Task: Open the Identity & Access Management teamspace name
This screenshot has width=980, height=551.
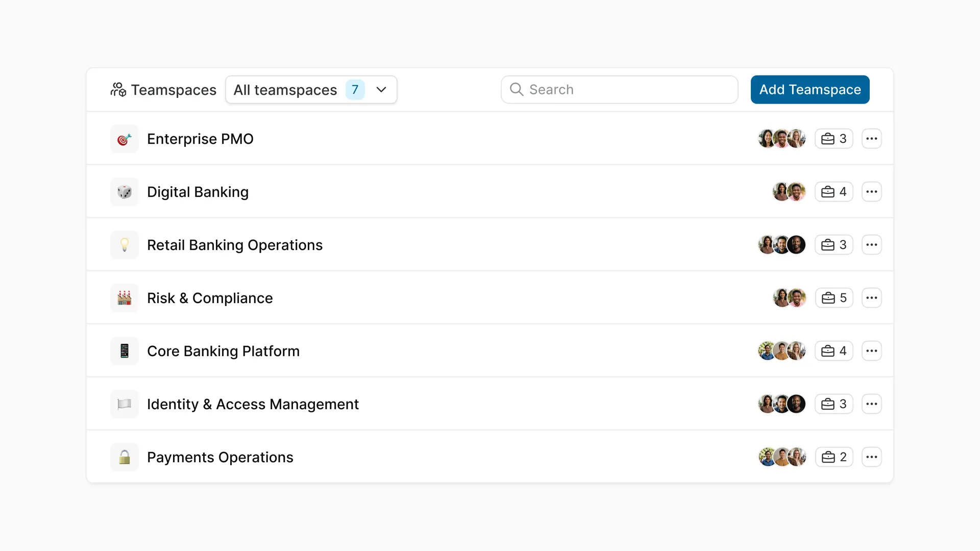Action: click(253, 404)
